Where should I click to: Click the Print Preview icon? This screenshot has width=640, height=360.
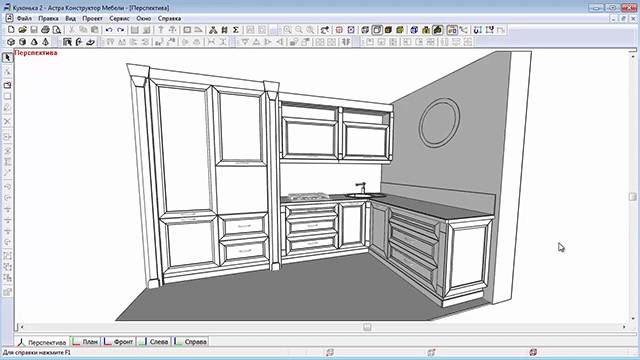click(57, 30)
